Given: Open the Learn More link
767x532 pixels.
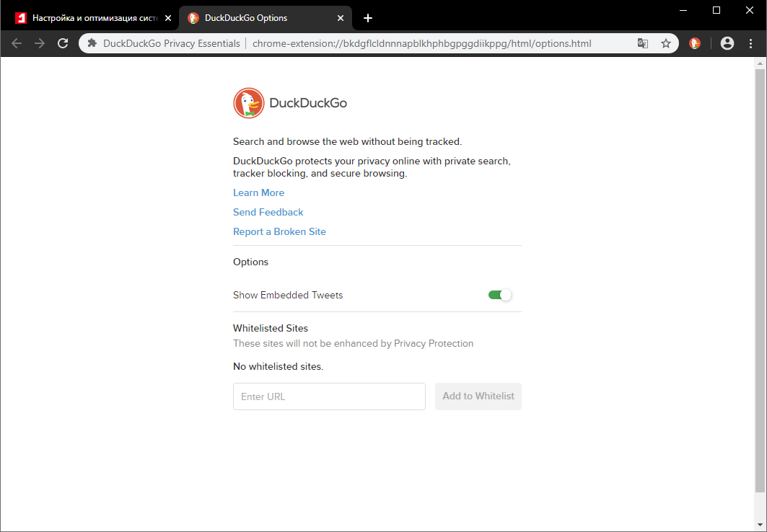Looking at the screenshot, I should [258, 193].
